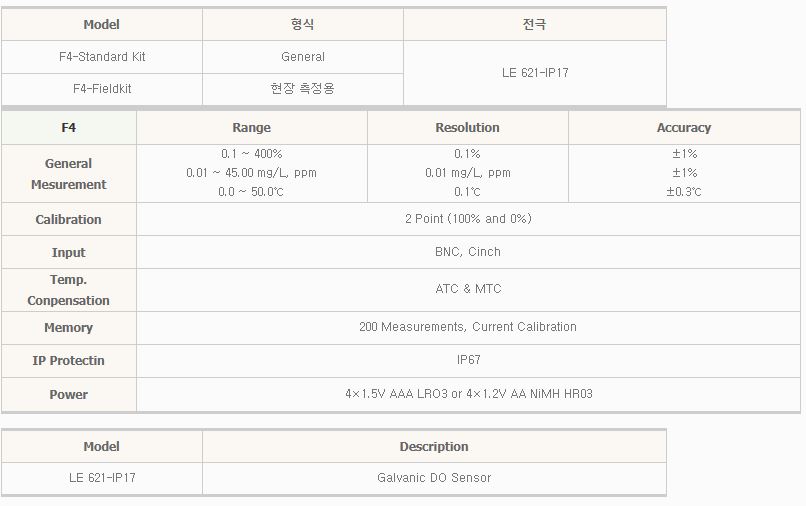Select the Resolution column header
This screenshot has height=506, width=806.
pos(467,128)
